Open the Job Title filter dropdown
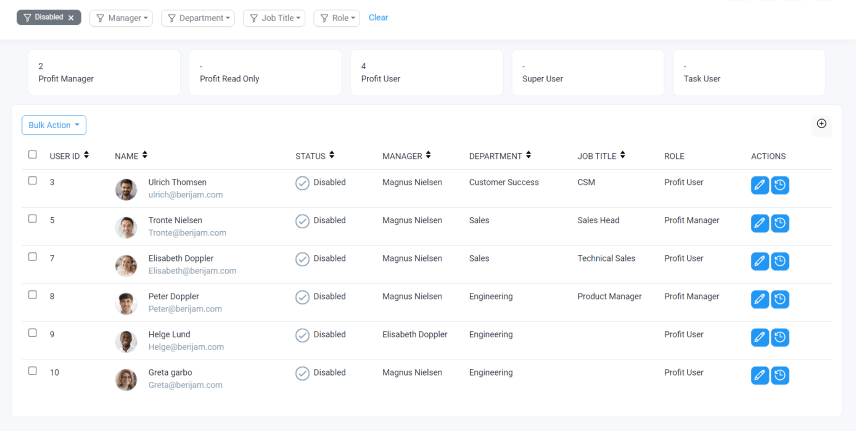The image size is (856, 432). point(274,18)
